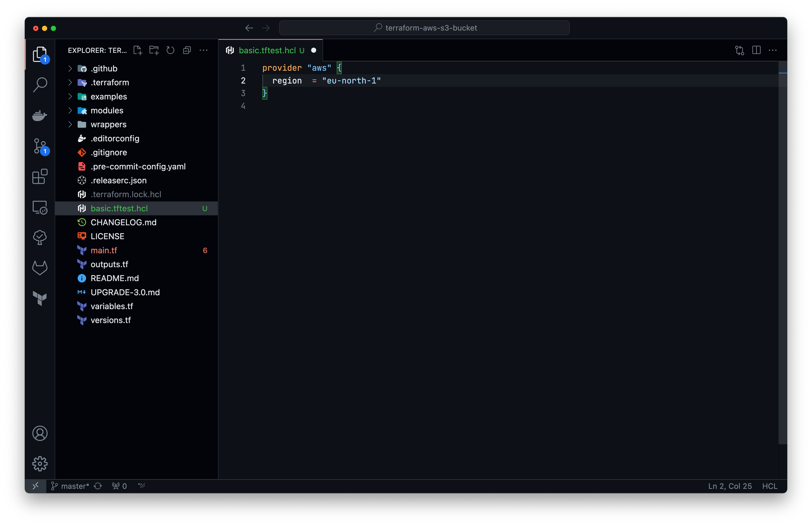Refresh the Explorer file tree

click(x=171, y=50)
